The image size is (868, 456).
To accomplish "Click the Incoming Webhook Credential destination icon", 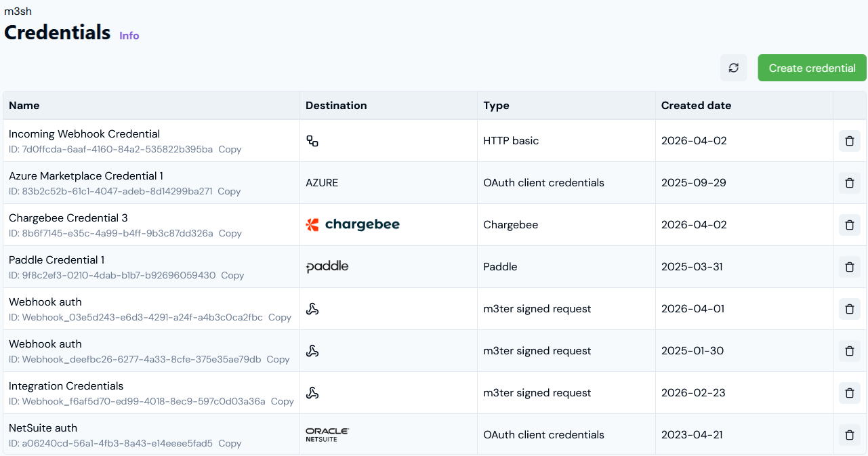I will [x=312, y=141].
